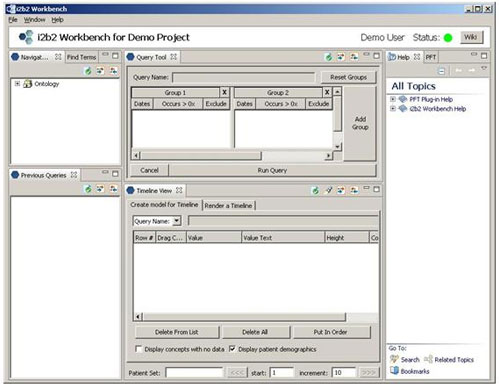Click the collapse-all icon in Help toolbar
Screen dimensions: 499x387
pos(441,71)
